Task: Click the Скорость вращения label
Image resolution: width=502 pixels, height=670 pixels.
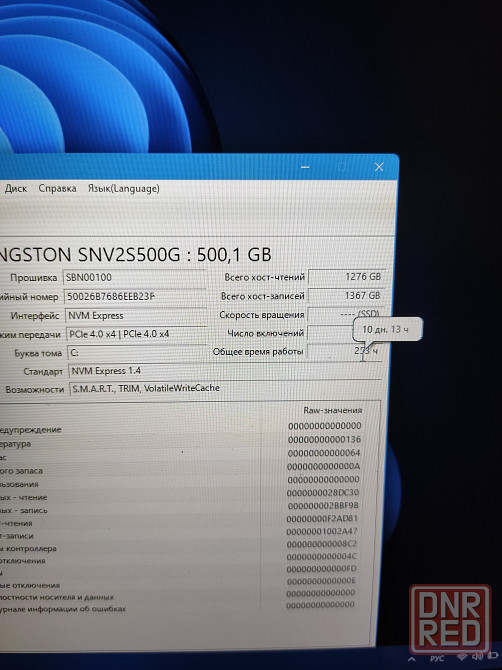Action: (261, 315)
